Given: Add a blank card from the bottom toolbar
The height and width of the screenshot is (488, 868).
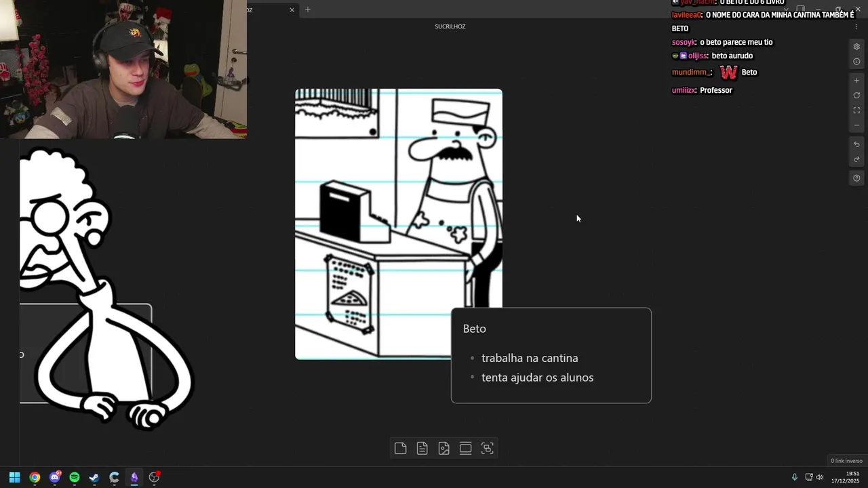Looking at the screenshot, I should [400, 448].
